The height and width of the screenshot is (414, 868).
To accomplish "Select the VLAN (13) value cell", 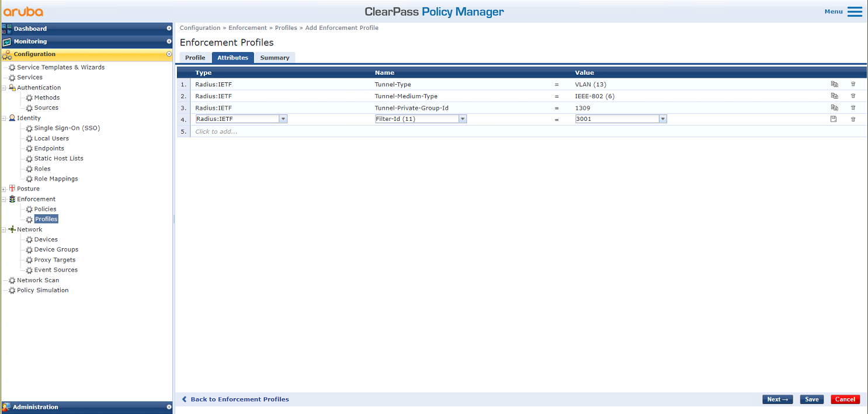I will click(x=591, y=85).
